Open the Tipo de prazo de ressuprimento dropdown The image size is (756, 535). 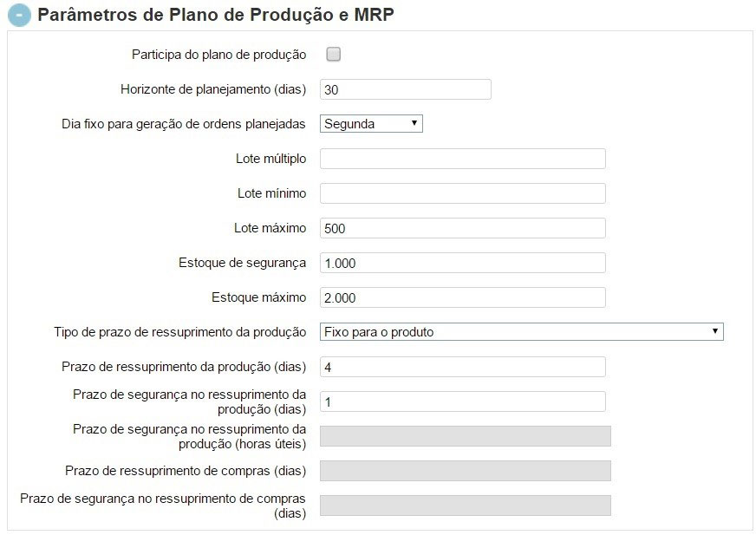(x=520, y=331)
